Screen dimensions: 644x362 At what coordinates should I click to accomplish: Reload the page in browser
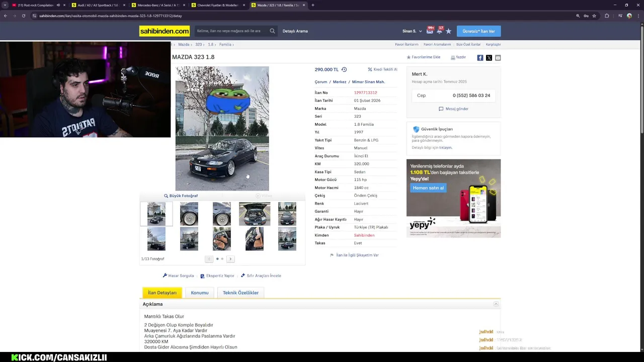[x=23, y=16]
